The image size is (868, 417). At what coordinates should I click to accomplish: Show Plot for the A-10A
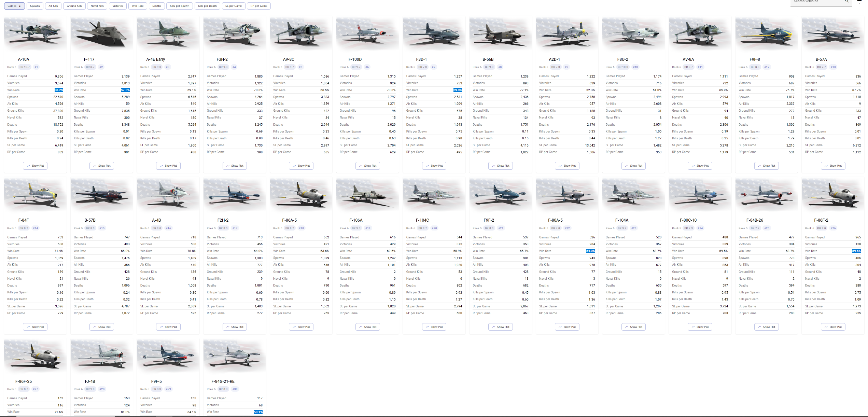pyautogui.click(x=35, y=166)
